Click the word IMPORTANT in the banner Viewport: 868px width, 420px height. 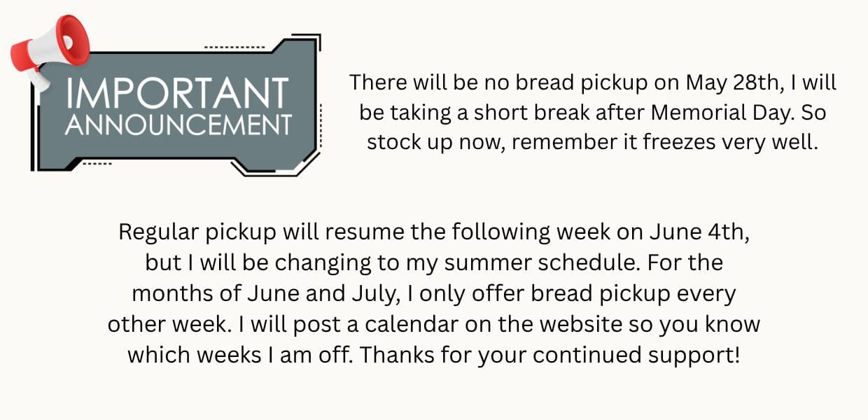click(177, 94)
